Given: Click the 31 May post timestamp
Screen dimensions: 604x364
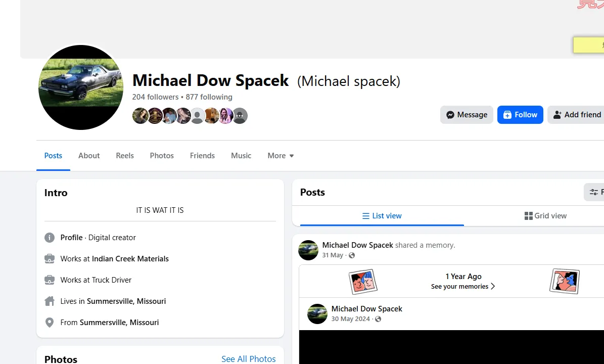Looking at the screenshot, I should click(x=333, y=255).
